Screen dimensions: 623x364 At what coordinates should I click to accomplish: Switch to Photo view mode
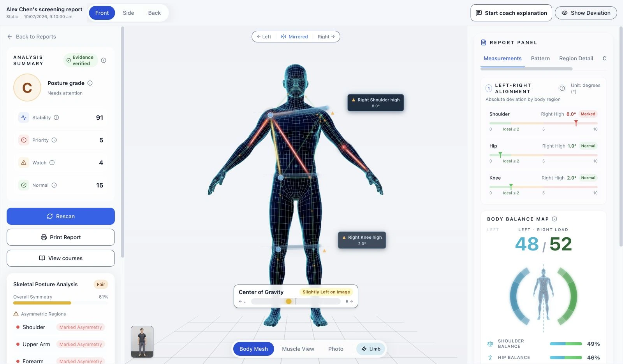point(336,349)
